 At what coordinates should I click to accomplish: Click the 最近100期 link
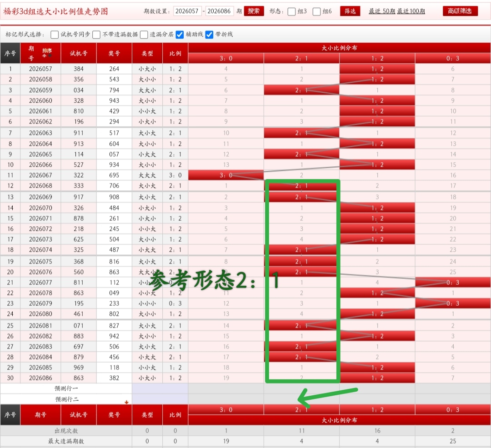pyautogui.click(x=411, y=11)
